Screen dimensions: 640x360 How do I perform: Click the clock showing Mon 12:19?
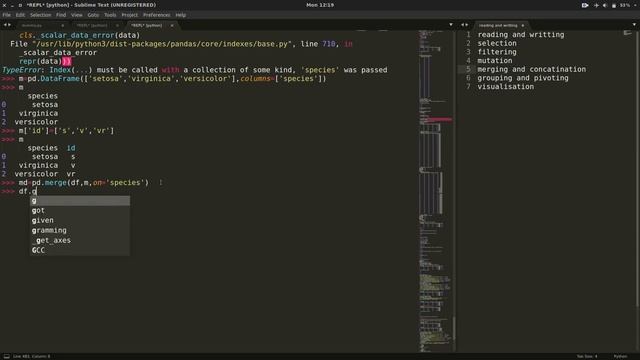click(x=320, y=5)
